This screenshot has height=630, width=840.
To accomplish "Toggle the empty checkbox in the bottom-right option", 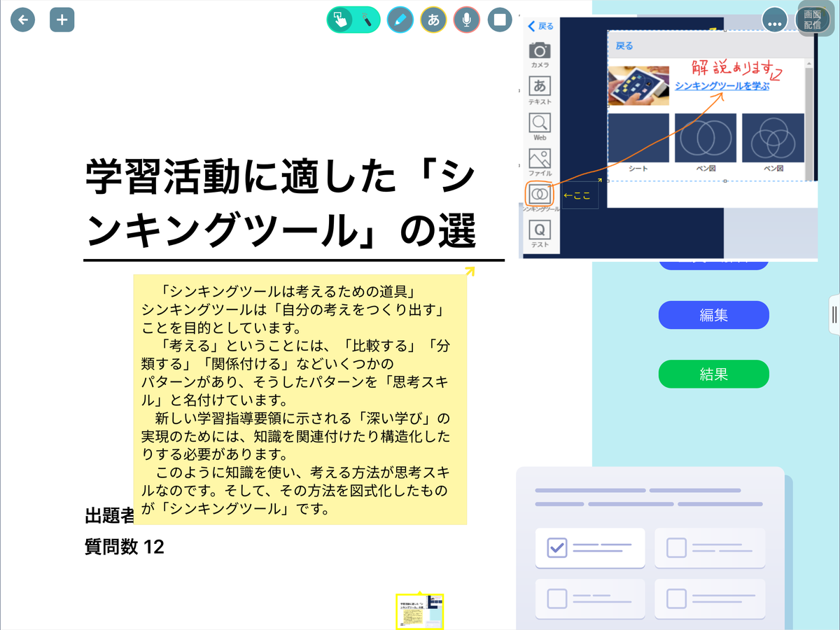I will coord(675,598).
